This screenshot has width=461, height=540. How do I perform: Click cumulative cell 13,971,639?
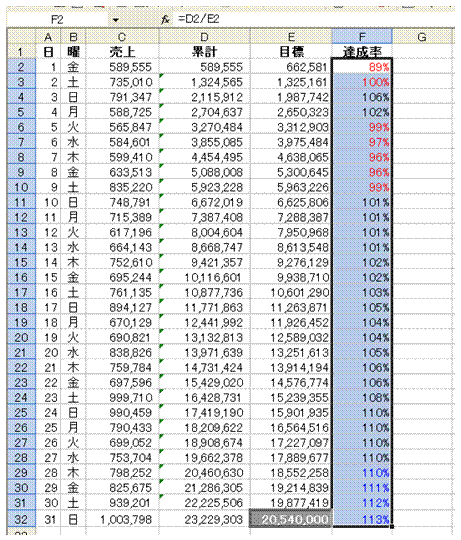pyautogui.click(x=205, y=352)
